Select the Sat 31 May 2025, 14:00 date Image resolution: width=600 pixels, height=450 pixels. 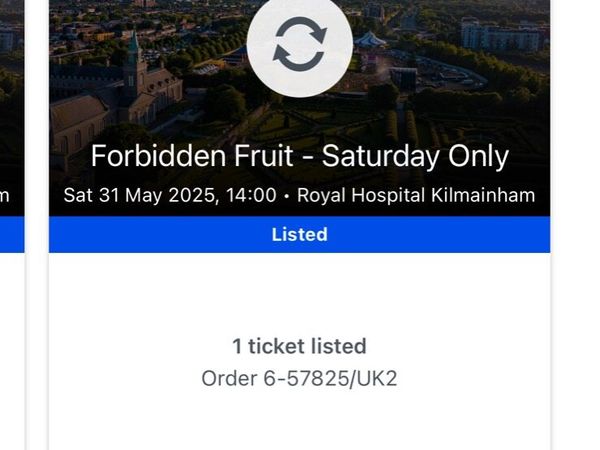coord(170,195)
